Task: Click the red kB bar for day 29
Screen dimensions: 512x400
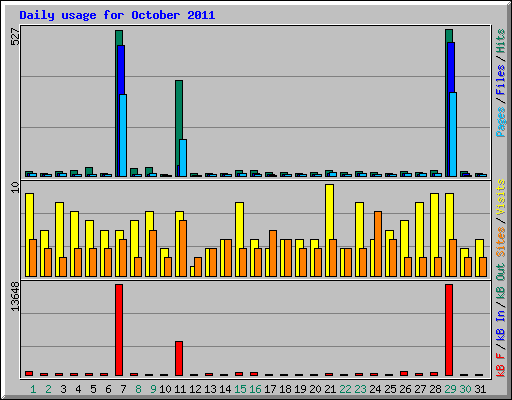Action: [x=449, y=330]
